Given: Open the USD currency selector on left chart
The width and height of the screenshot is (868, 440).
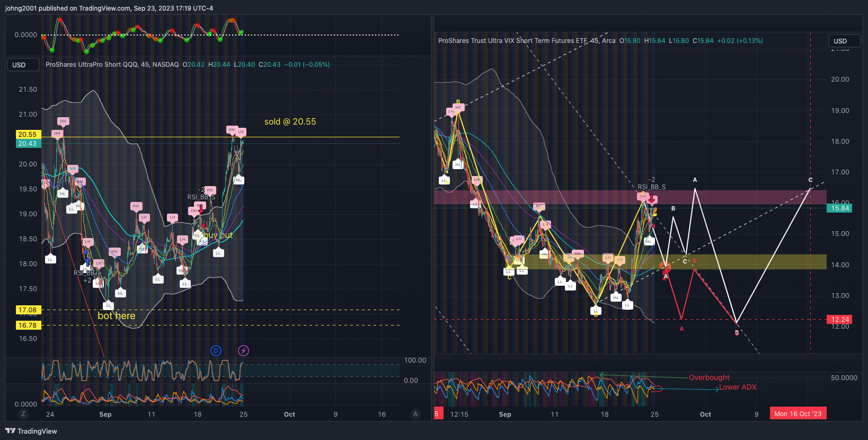Looking at the screenshot, I should coord(23,65).
